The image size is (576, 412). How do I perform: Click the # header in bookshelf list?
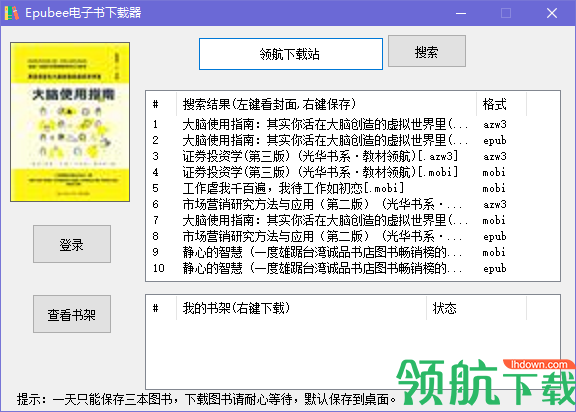click(x=162, y=308)
